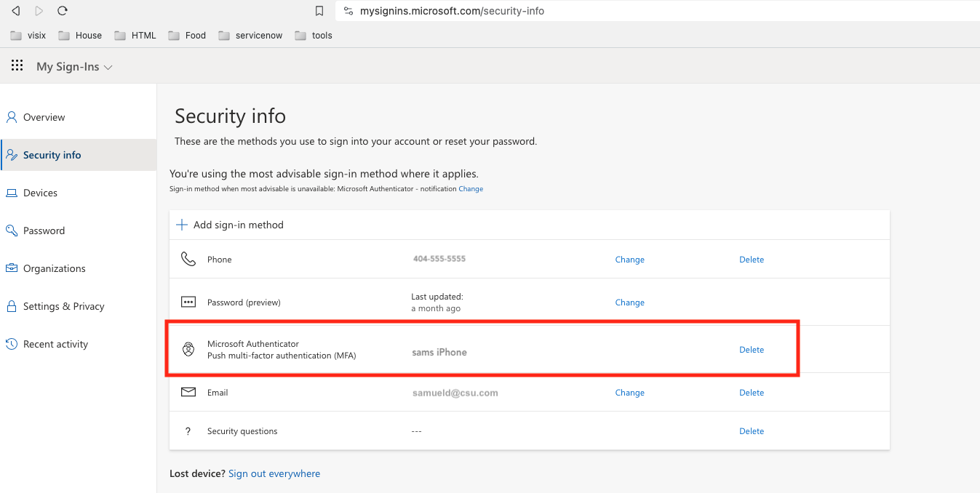Image resolution: width=980 pixels, height=493 pixels.
Task: Open the visix bookmarks folder
Action: click(x=28, y=35)
